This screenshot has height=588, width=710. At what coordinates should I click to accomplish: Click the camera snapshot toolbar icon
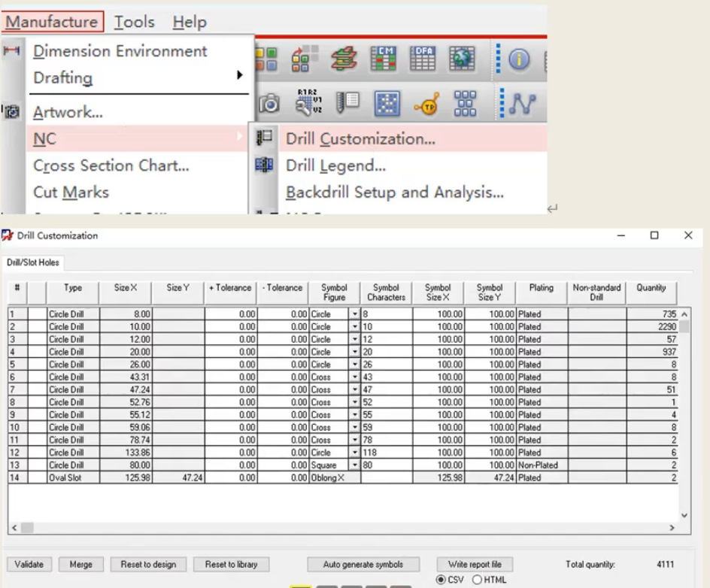269,104
